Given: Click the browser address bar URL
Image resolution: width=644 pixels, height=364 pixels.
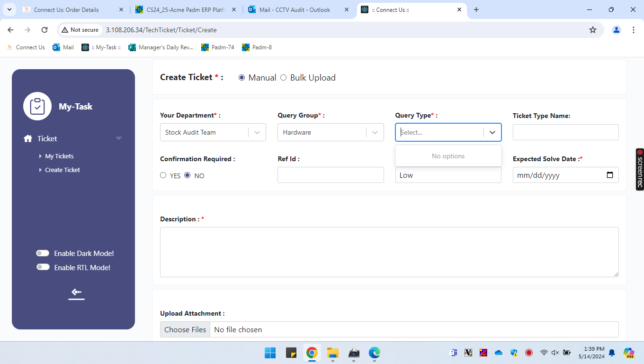Looking at the screenshot, I should (161, 30).
